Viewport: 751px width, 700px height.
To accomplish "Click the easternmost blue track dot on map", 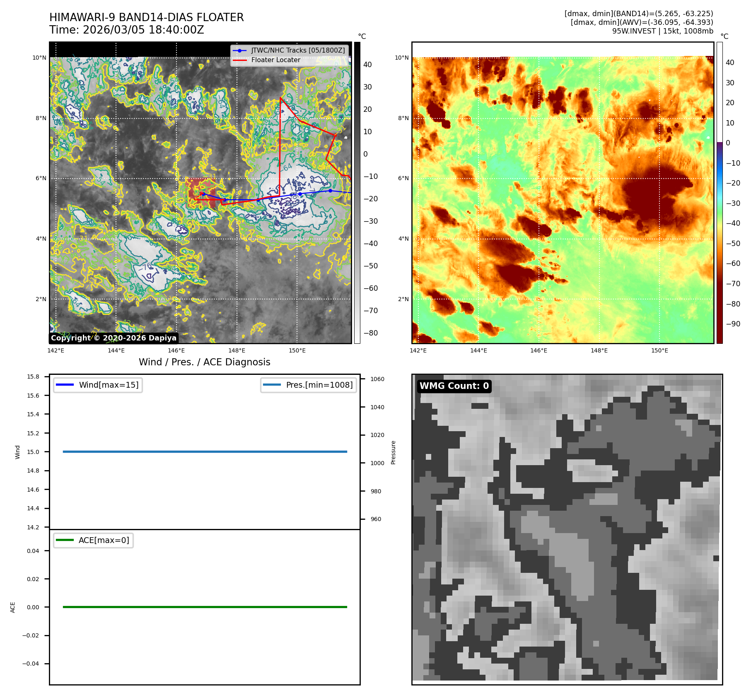I will coord(330,191).
